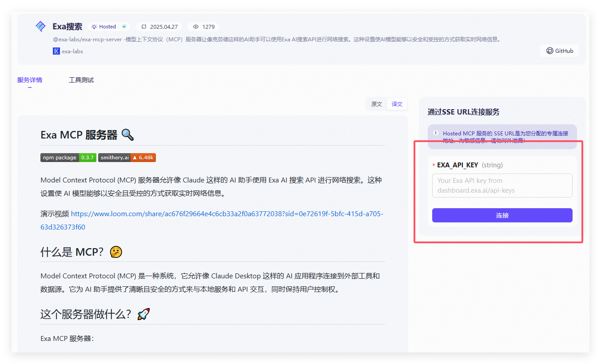The width and height of the screenshot is (601, 364).
Task: Click the eye view count icon
Action: coord(196,27)
